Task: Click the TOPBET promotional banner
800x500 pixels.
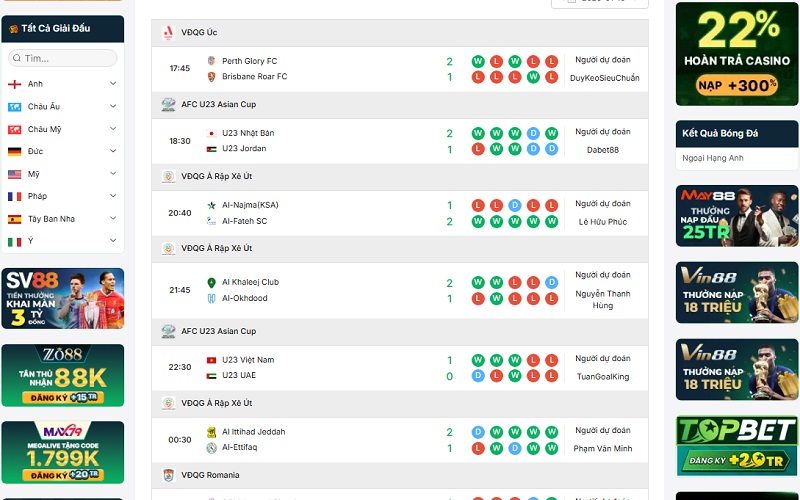Action: pos(736,446)
